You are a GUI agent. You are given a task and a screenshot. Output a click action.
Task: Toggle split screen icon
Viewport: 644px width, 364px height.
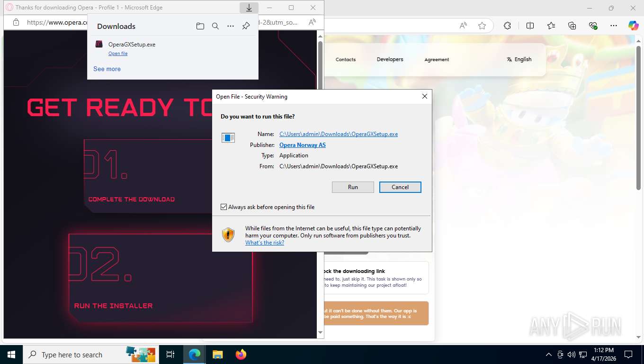[530, 26]
